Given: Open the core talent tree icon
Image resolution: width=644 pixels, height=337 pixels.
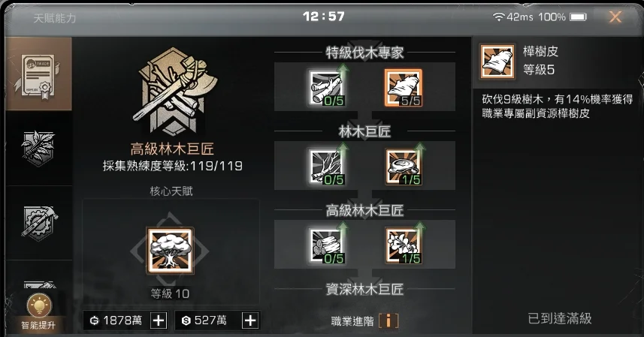Looking at the screenshot, I should click(x=170, y=251).
